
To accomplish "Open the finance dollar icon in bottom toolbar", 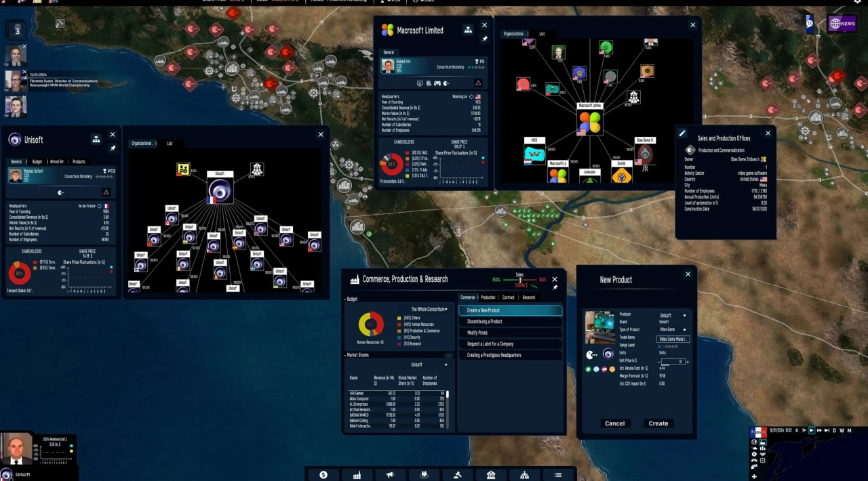I will pyautogui.click(x=323, y=475).
